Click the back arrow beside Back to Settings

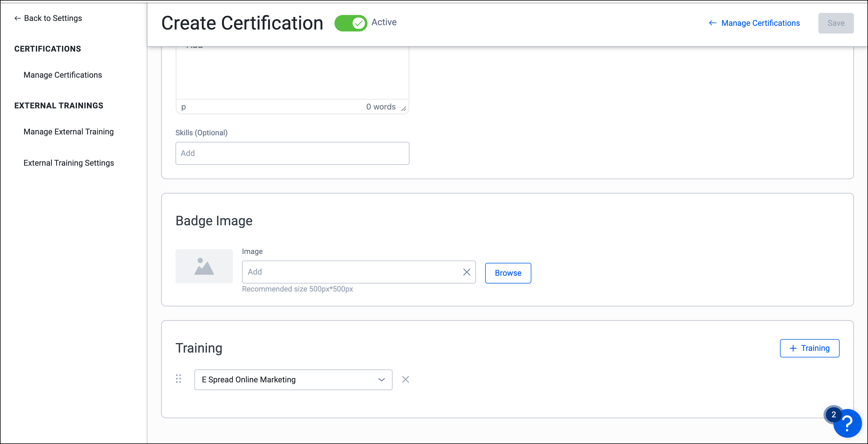[x=17, y=18]
